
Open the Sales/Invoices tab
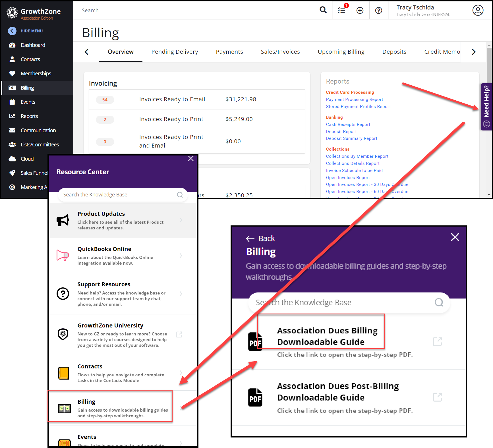coord(280,52)
